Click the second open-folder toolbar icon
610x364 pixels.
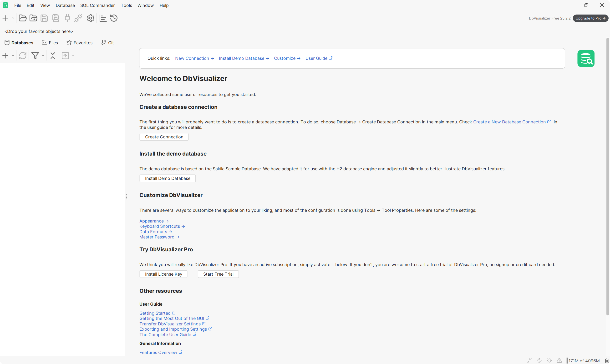tap(33, 18)
